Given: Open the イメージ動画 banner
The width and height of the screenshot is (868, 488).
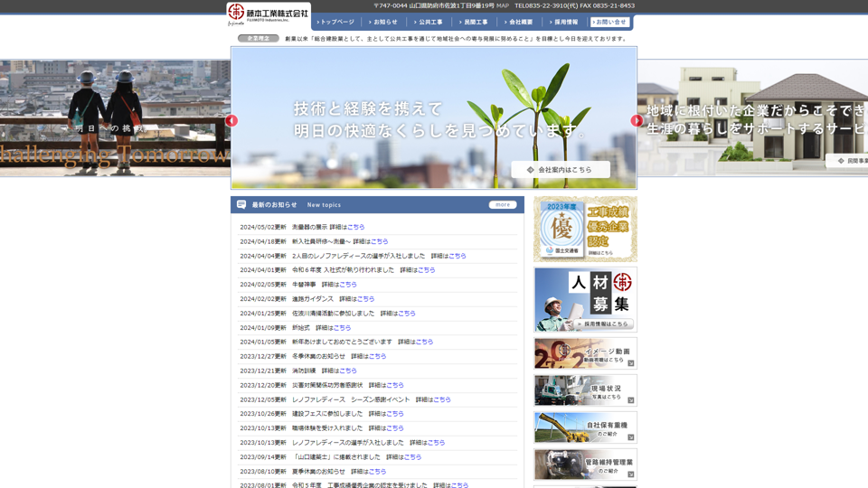Looking at the screenshot, I should [x=585, y=353].
